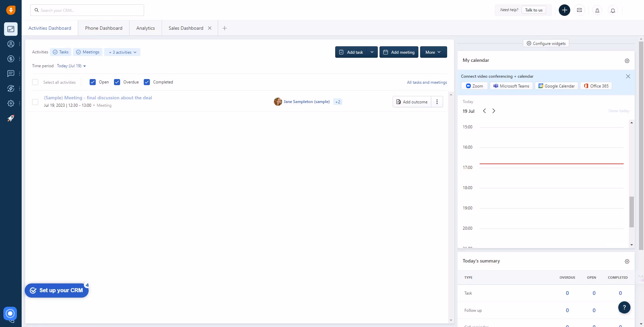Open three-dot menu for sample meeting

437,102
